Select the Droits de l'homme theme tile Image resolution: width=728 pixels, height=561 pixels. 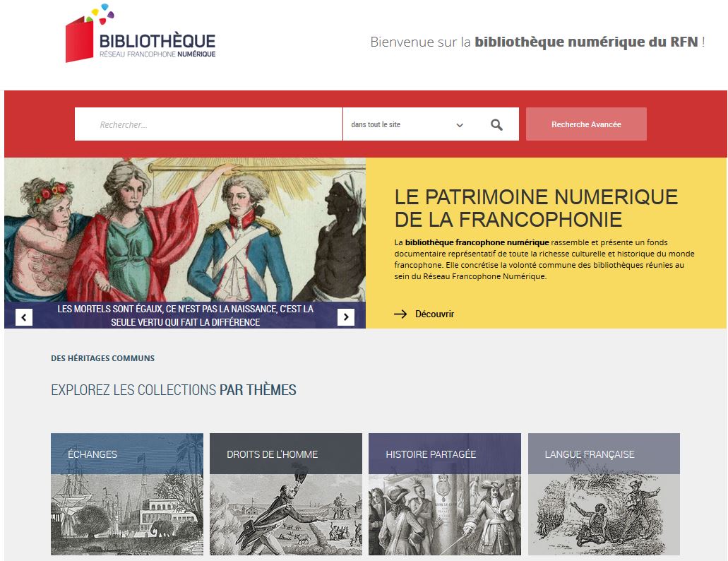tap(286, 494)
